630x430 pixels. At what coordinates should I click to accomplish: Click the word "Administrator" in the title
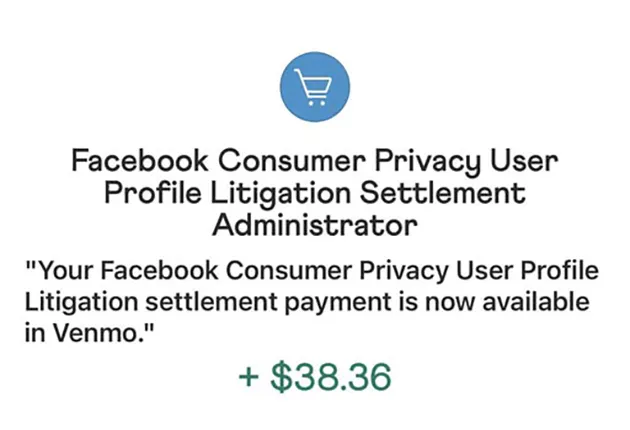316,224
